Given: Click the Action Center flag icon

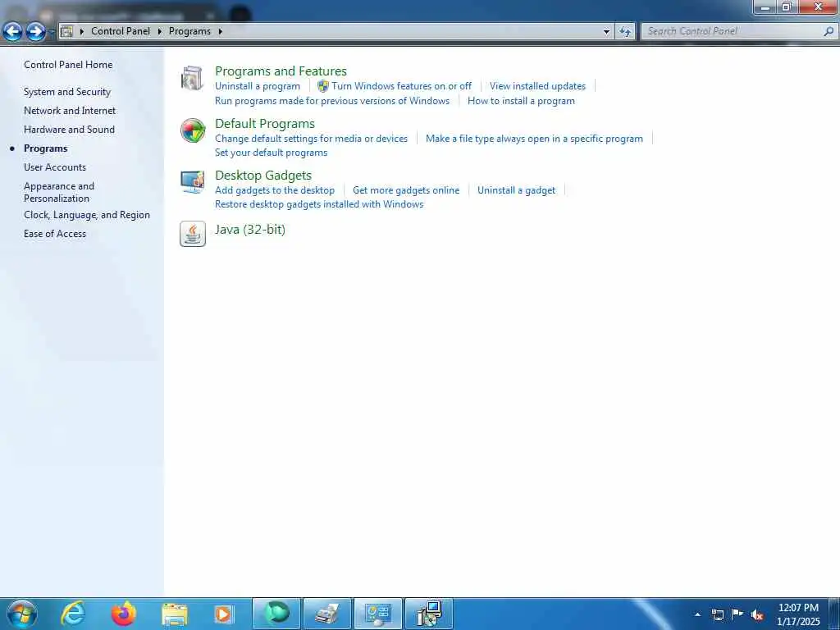Looking at the screenshot, I should [737, 614].
